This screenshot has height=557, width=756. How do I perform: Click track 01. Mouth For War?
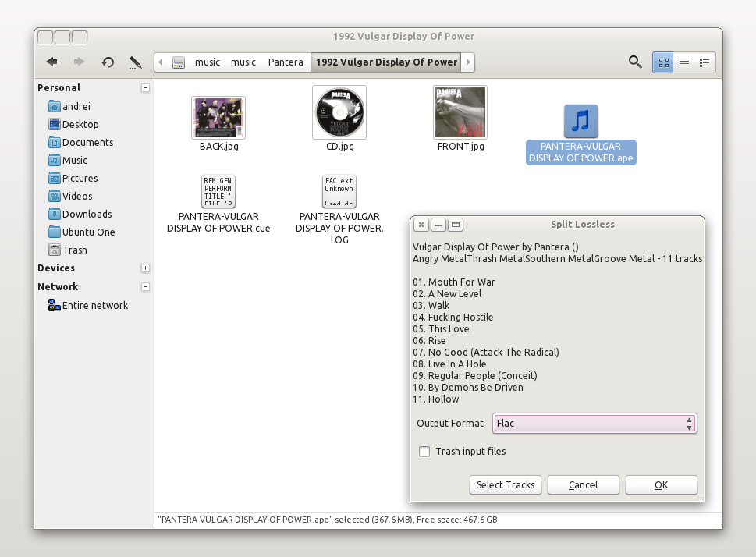pos(454,282)
